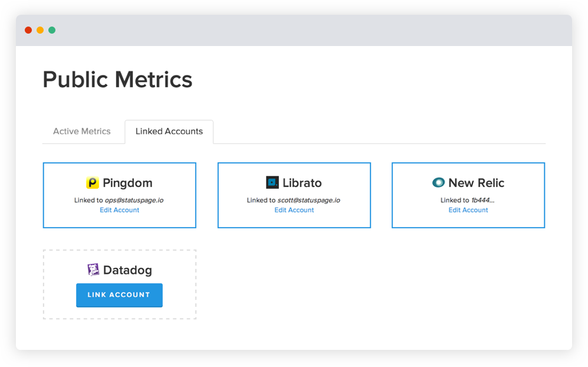Select the Linked Accounts tab
588x367 pixels.
169,131
